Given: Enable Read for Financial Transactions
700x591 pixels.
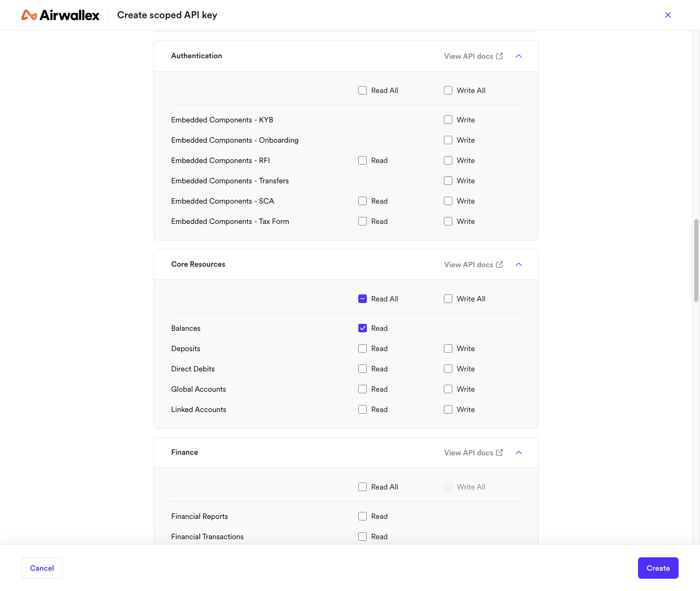Looking at the screenshot, I should click(x=363, y=536).
